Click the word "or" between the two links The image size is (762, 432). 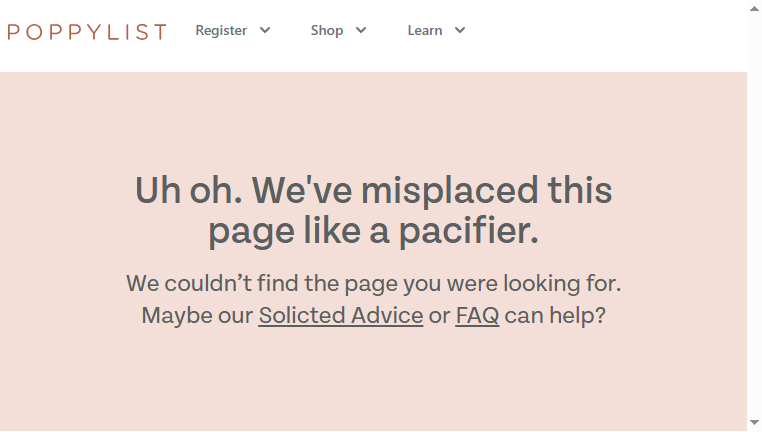pos(439,316)
